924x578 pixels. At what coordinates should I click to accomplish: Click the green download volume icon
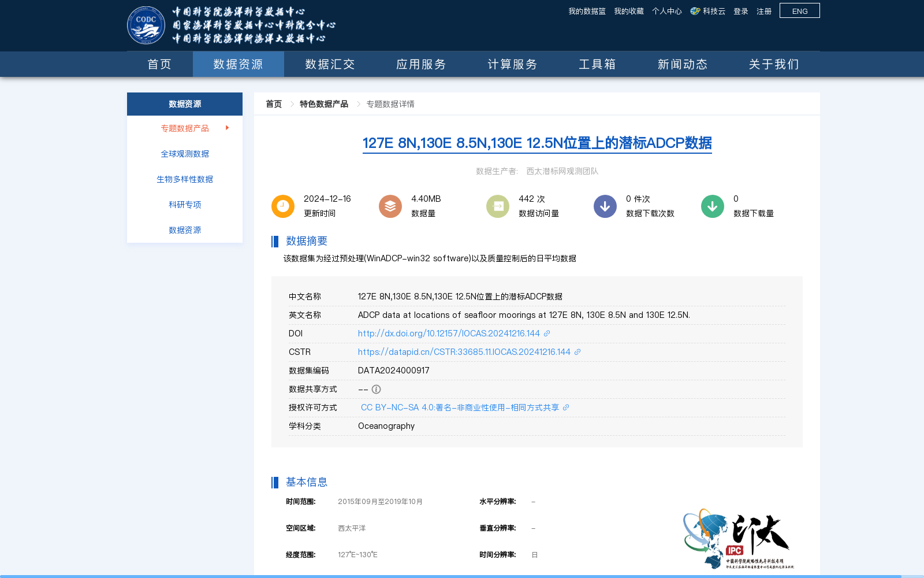coord(713,206)
